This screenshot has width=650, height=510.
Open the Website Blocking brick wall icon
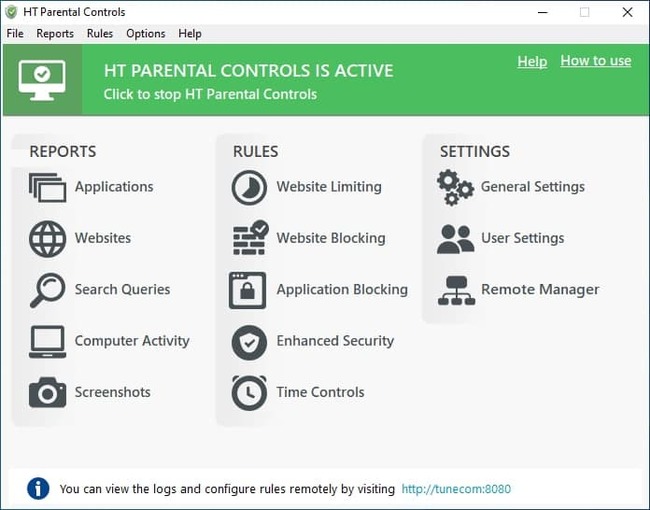pos(249,238)
